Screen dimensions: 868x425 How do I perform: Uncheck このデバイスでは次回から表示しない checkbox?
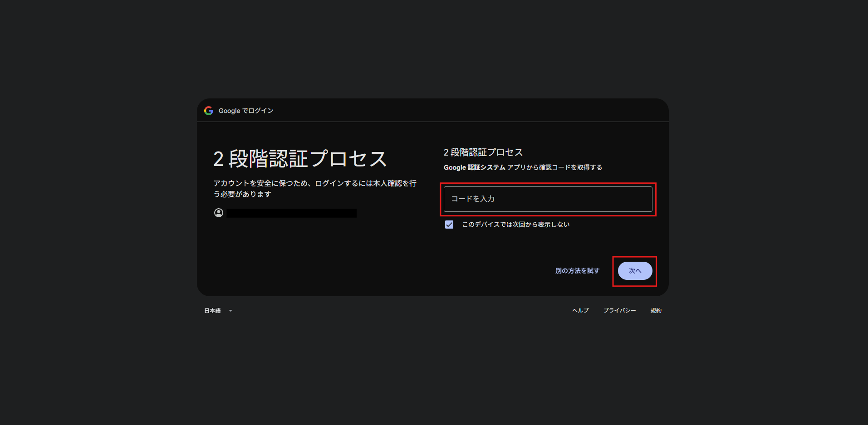449,225
